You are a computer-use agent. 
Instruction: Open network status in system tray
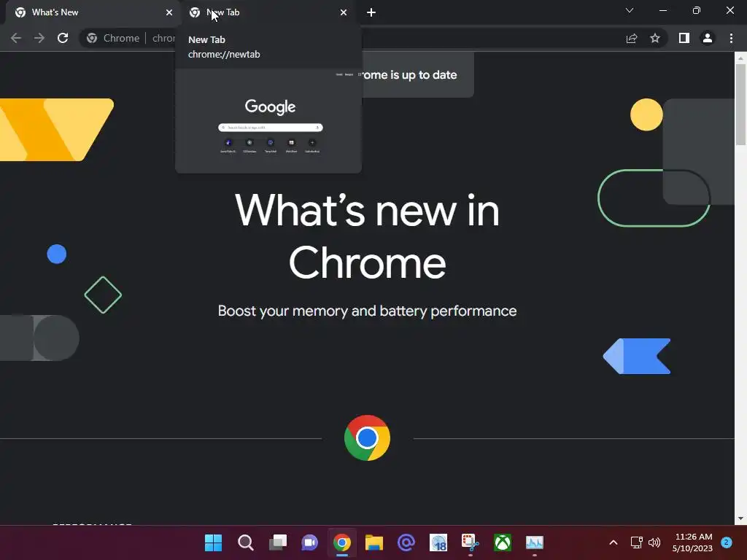tap(636, 542)
